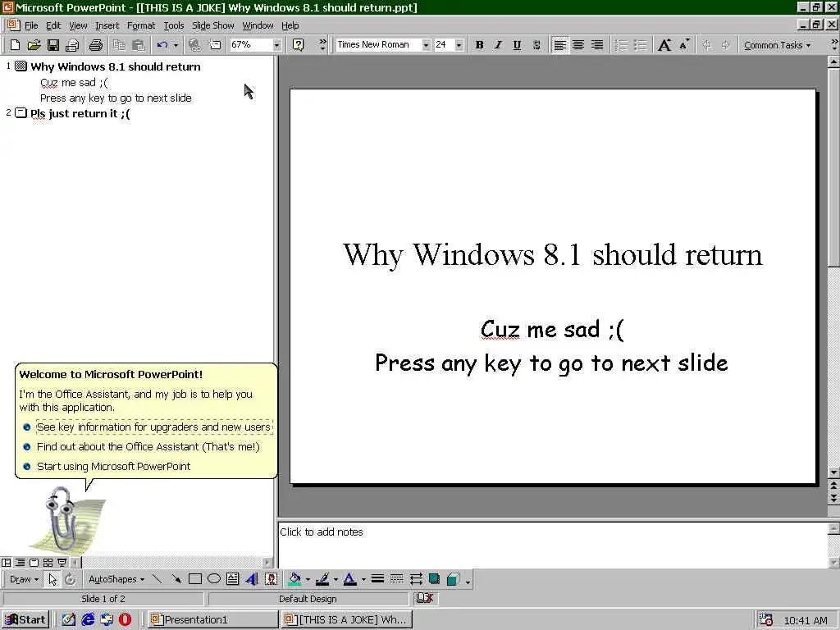The width and height of the screenshot is (840, 630).
Task: Select the Arrow drawing tool
Action: pos(176,579)
